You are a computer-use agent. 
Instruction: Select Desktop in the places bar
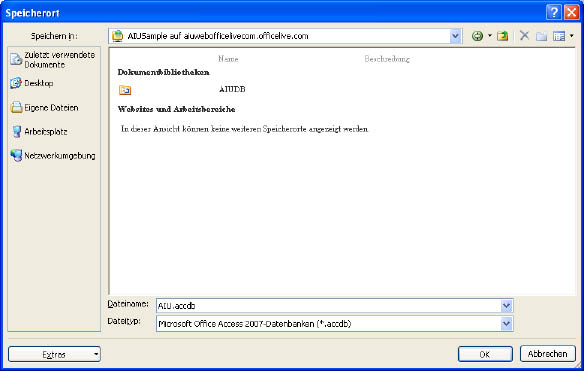point(32,83)
